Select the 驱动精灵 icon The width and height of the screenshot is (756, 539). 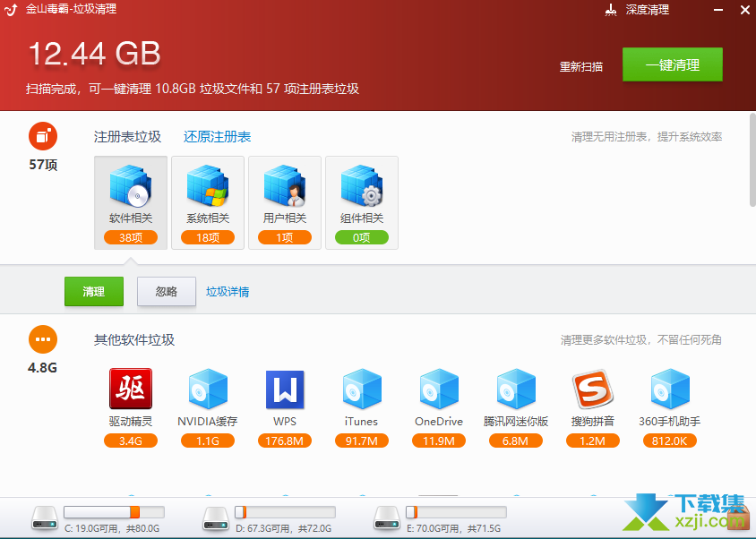[x=131, y=389]
